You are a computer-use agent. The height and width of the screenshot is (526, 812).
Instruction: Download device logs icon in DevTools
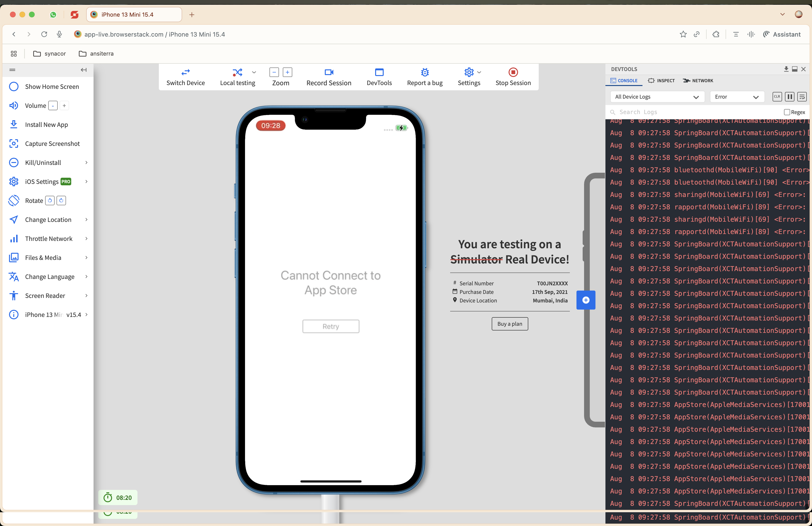(x=786, y=69)
